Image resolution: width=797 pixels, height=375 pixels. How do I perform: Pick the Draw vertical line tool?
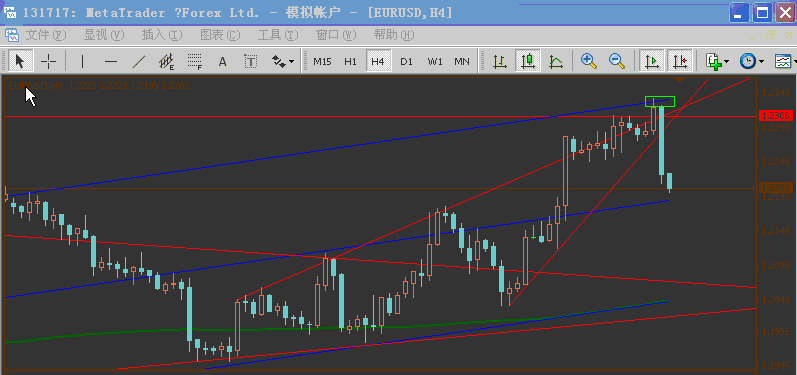click(82, 61)
